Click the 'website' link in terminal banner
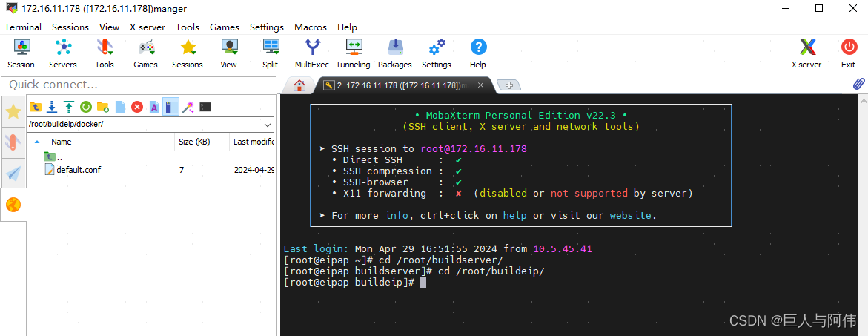This screenshot has width=868, height=336. pos(631,215)
